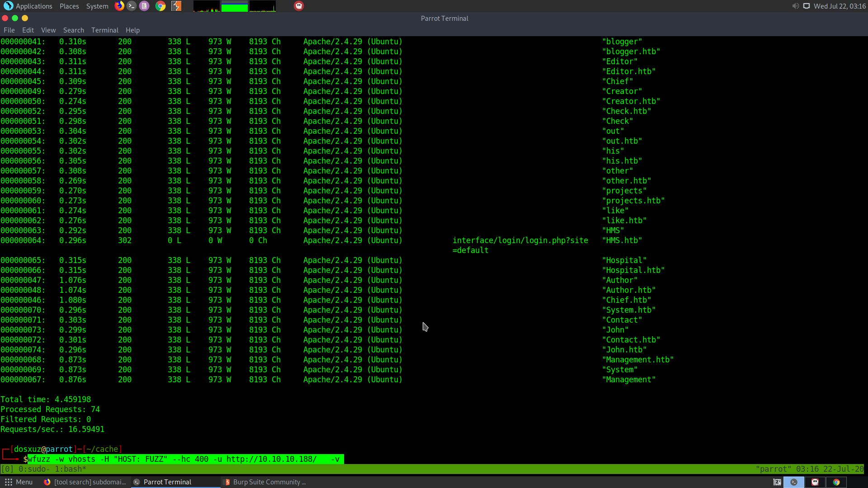The height and width of the screenshot is (488, 868).
Task: Open the grid Menu launcher
Action: [x=19, y=482]
